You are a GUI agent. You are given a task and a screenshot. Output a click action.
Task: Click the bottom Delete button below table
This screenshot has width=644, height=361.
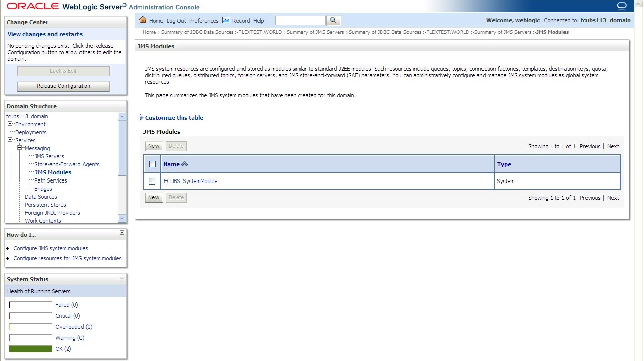[x=176, y=197]
